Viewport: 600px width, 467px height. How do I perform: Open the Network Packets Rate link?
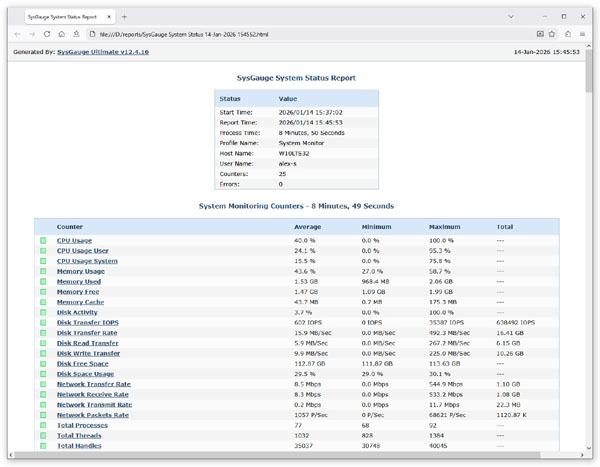tap(93, 415)
